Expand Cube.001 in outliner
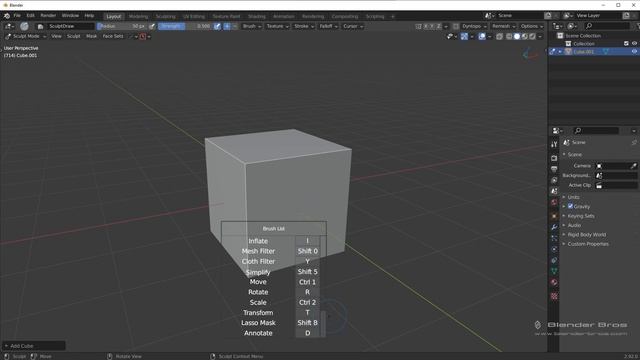640x360 pixels. [x=560, y=52]
